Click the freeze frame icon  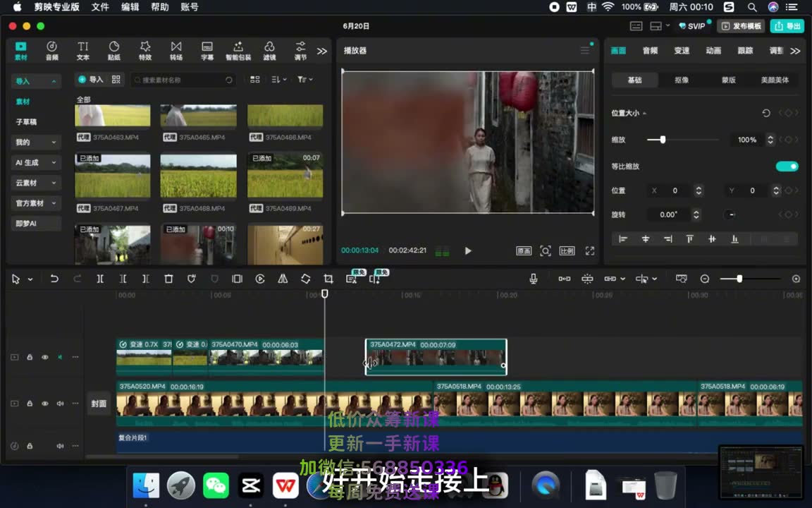237,279
